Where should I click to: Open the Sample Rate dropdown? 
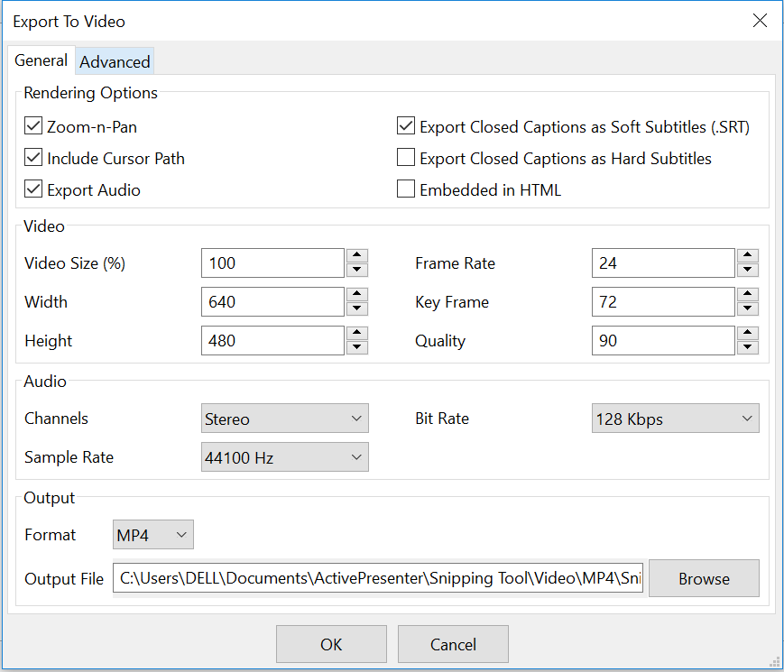click(284, 457)
